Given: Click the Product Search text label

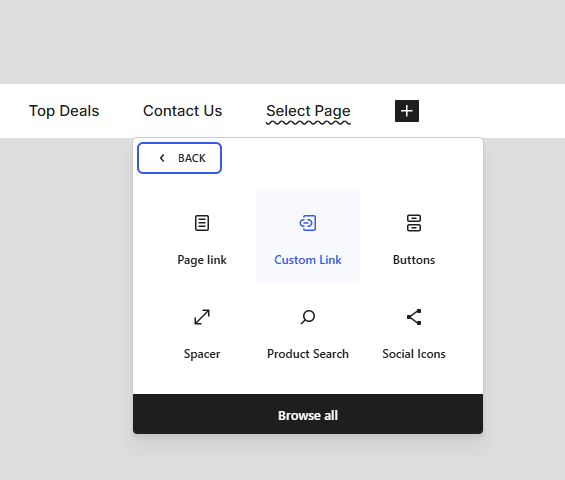Looking at the screenshot, I should pyautogui.click(x=308, y=354).
